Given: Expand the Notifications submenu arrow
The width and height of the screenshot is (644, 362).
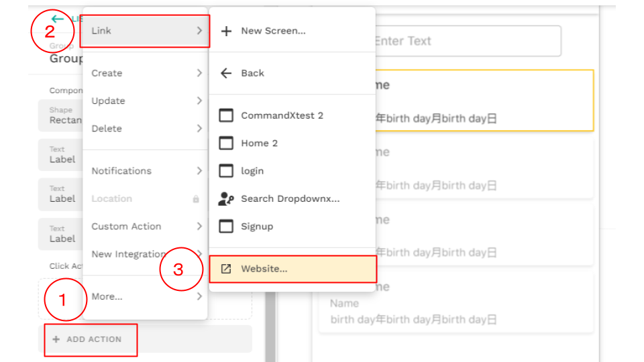Looking at the screenshot, I should click(x=199, y=171).
